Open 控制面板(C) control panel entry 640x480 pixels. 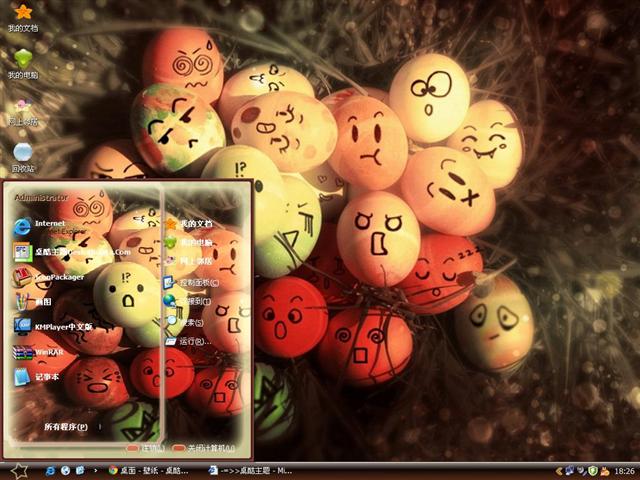[x=192, y=282]
